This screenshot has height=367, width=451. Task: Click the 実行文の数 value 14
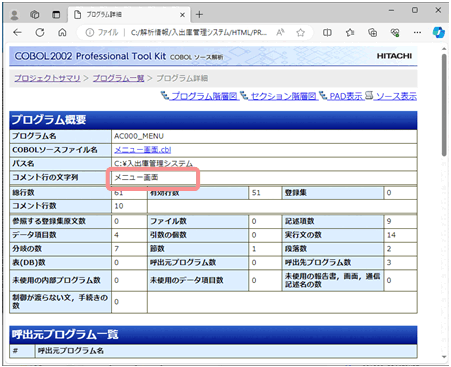[x=391, y=235]
